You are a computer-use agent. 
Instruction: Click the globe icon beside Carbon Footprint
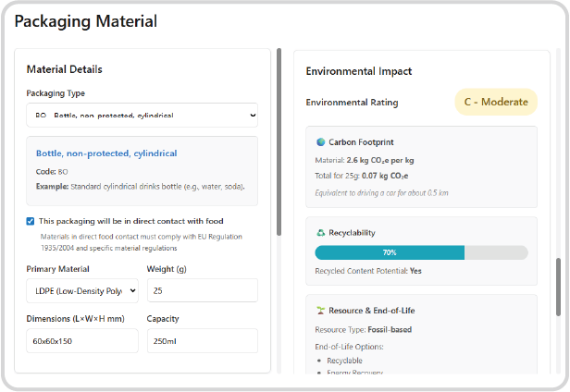[x=321, y=142]
